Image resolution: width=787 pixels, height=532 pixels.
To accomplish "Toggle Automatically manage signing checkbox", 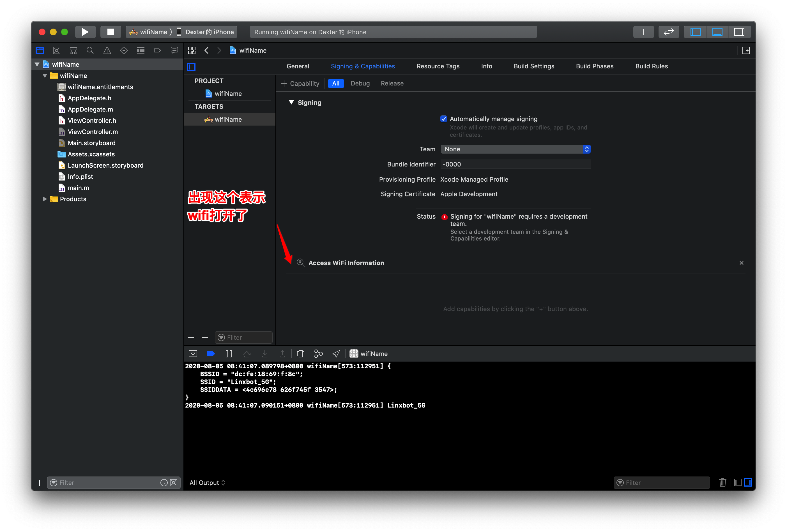I will click(x=444, y=119).
